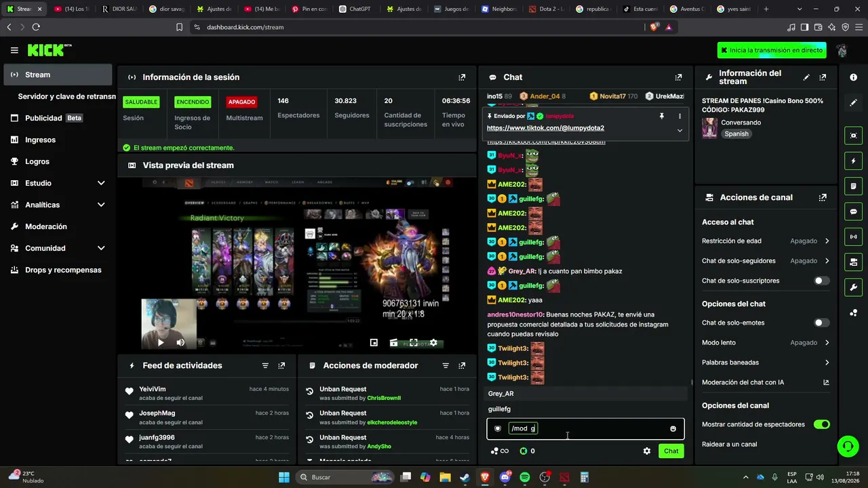Open Palabras baneadas settings
Image resolution: width=868 pixels, height=488 pixels.
pos(766,363)
